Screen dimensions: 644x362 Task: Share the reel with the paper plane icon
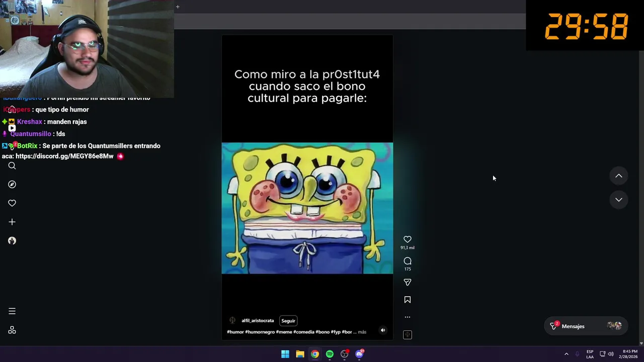pyautogui.click(x=408, y=283)
